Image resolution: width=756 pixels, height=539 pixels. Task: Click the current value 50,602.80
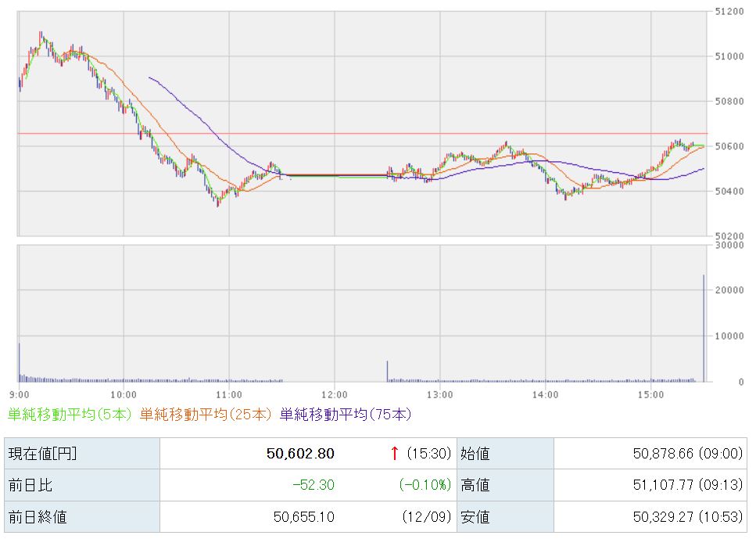click(x=300, y=453)
